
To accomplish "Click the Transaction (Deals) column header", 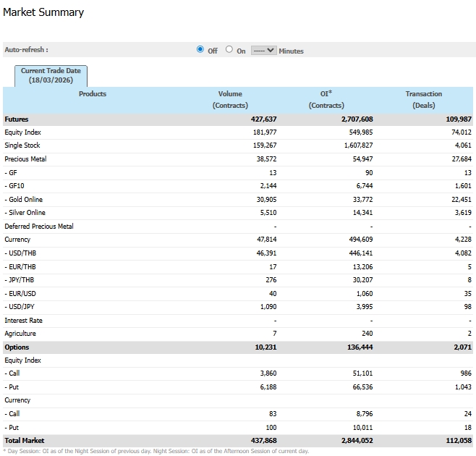I will tap(423, 99).
